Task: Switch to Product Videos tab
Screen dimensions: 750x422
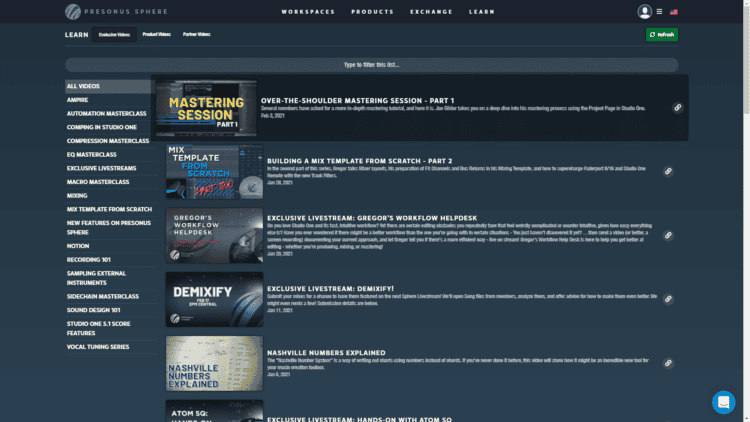Action: pos(156,34)
